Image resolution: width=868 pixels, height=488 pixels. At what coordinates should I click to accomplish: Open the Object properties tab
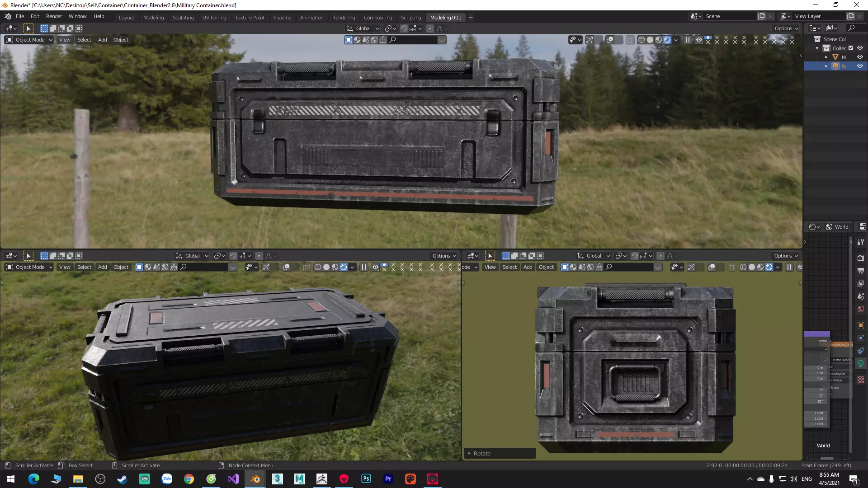click(860, 325)
